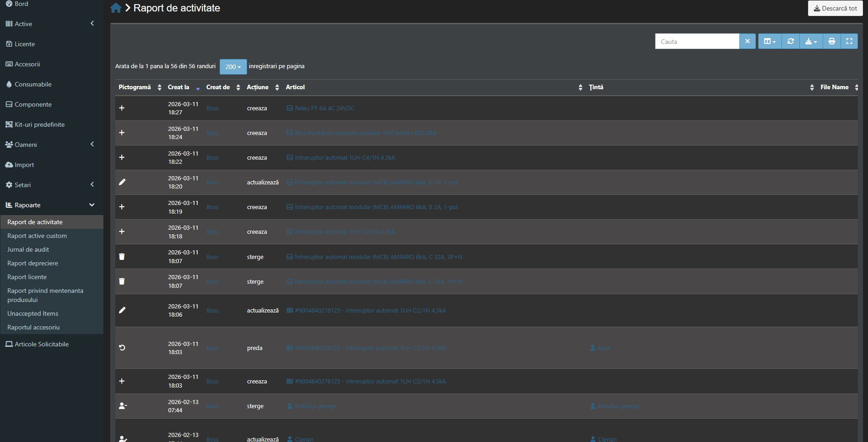
Task: Refresh the activity report table
Action: [790, 41]
